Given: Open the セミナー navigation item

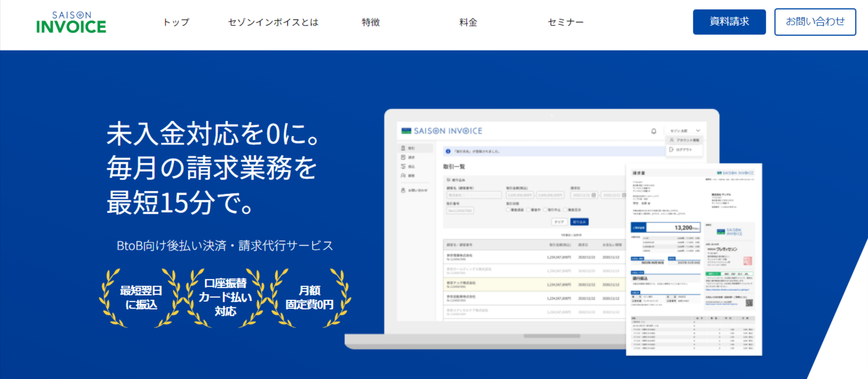Looking at the screenshot, I should point(566,22).
